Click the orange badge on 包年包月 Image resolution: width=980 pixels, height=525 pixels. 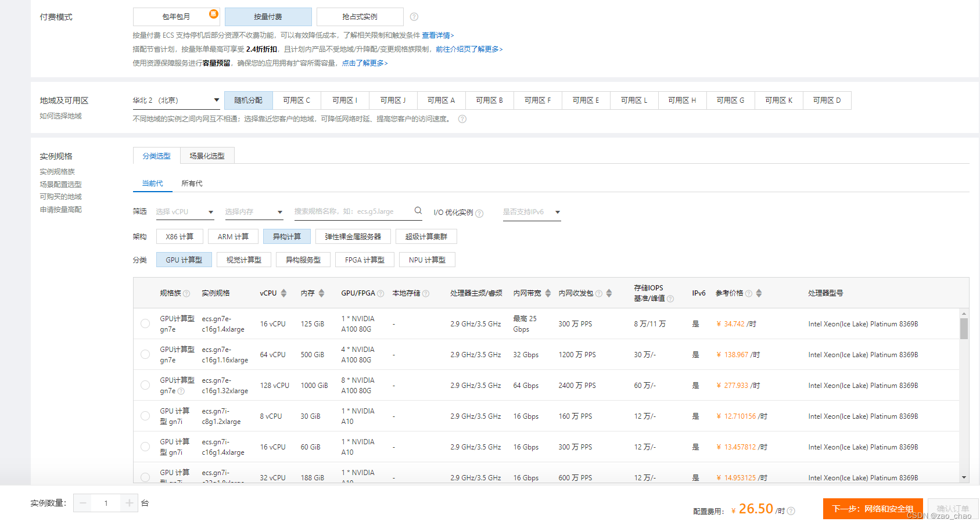click(214, 13)
